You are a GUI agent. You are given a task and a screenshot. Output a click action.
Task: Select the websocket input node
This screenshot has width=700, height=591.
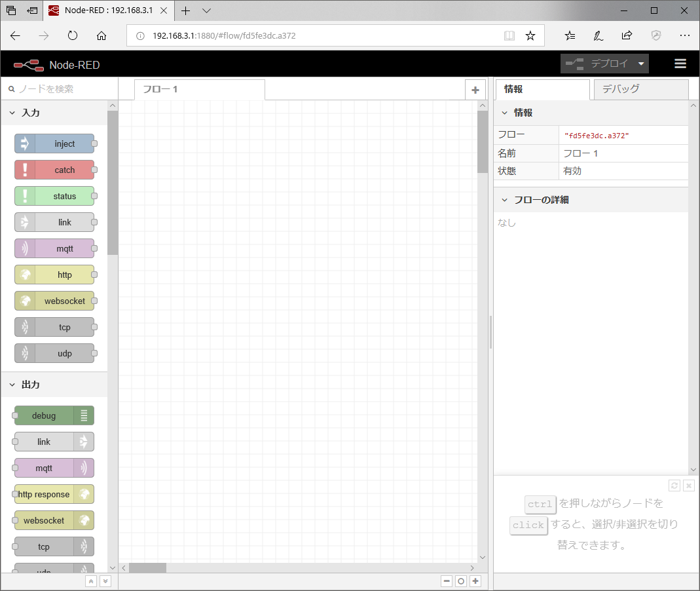[54, 301]
